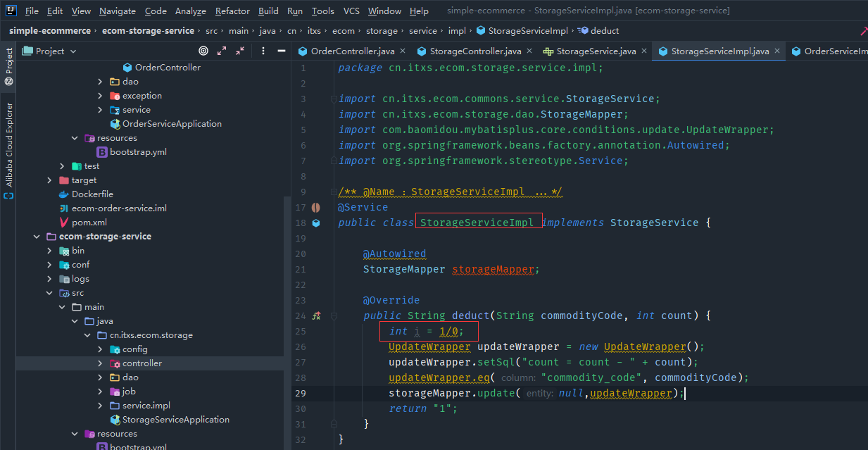This screenshot has width=868, height=450.
Task: Select bootstrap.yml under order-service resources
Action: coord(138,151)
